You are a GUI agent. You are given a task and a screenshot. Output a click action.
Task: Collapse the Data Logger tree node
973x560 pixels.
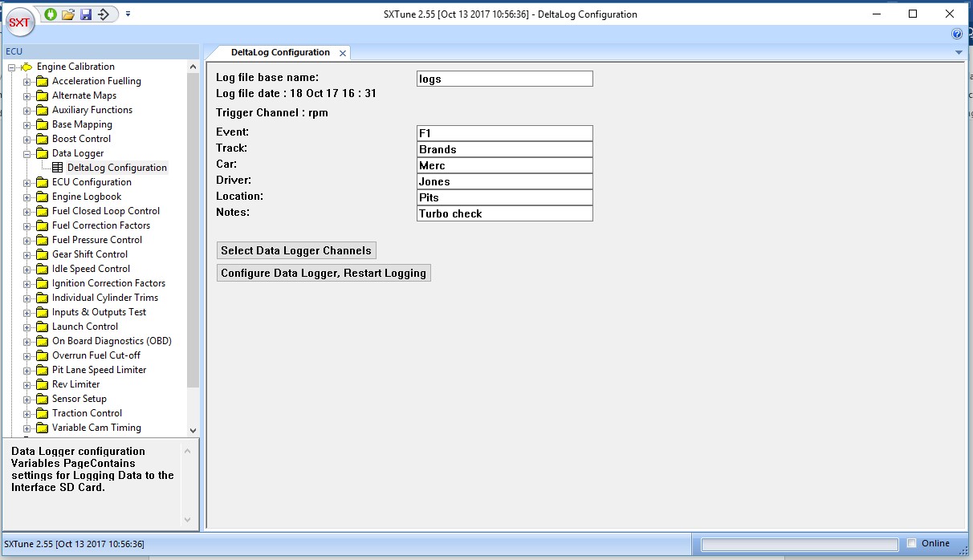click(x=27, y=153)
